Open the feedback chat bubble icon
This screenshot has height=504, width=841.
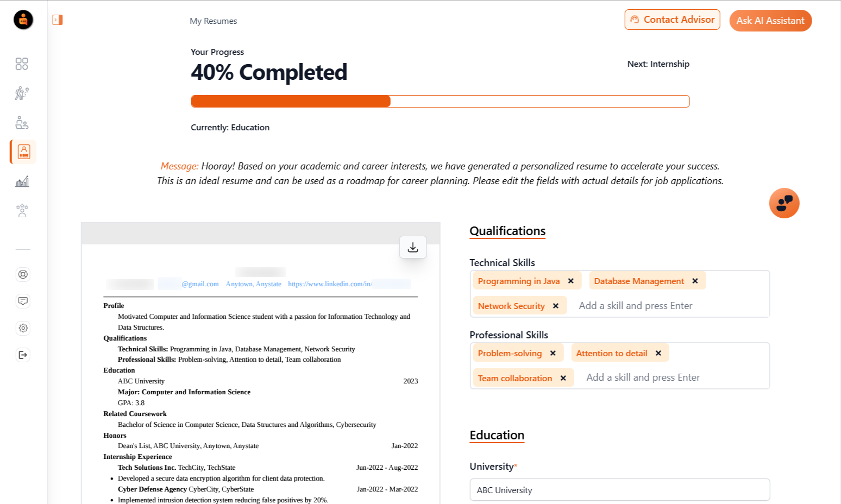click(23, 301)
